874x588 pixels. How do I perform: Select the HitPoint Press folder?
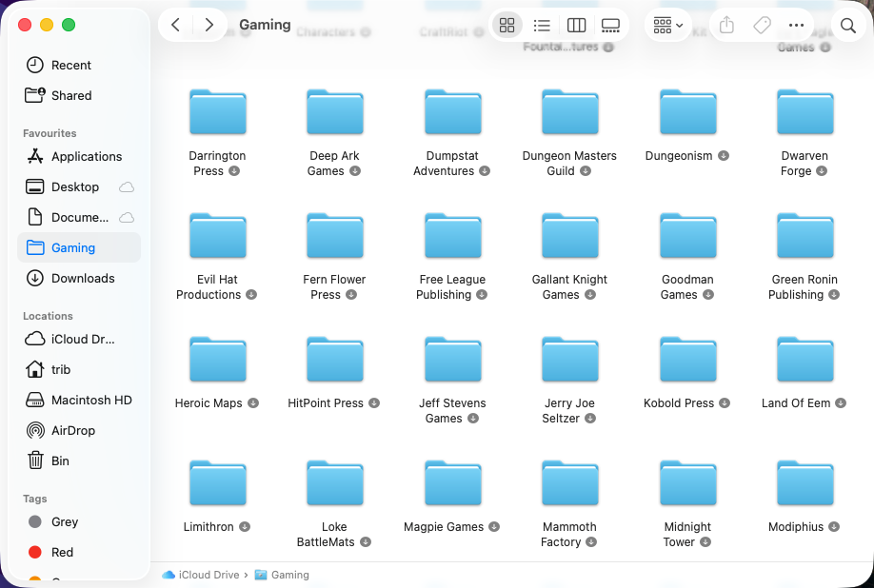tap(334, 359)
